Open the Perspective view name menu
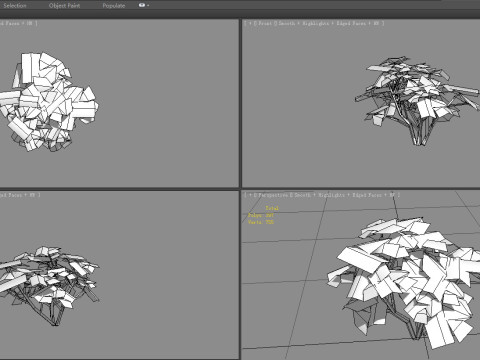 [x=273, y=195]
